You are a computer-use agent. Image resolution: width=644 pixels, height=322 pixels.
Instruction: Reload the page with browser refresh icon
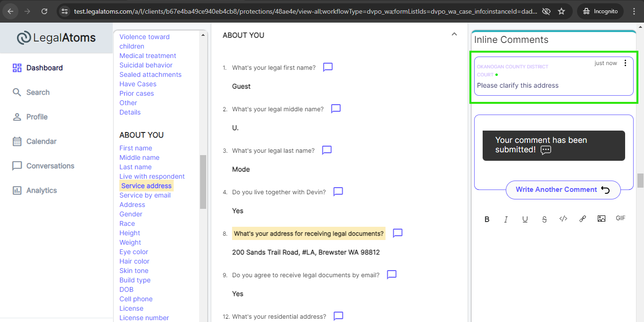[x=44, y=11]
